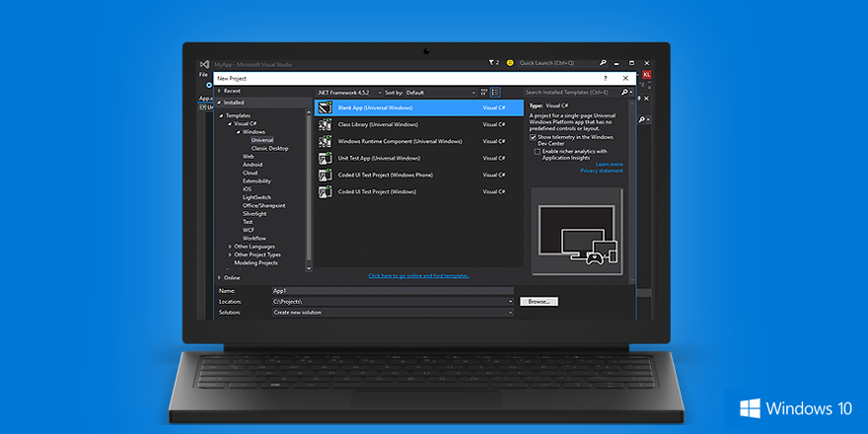Click the Class Library template icon

325,125
